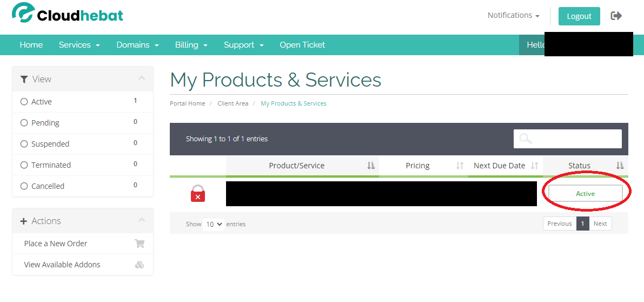This screenshot has width=644, height=302.
Task: Select the Cancelled filter radio
Action: [24, 186]
